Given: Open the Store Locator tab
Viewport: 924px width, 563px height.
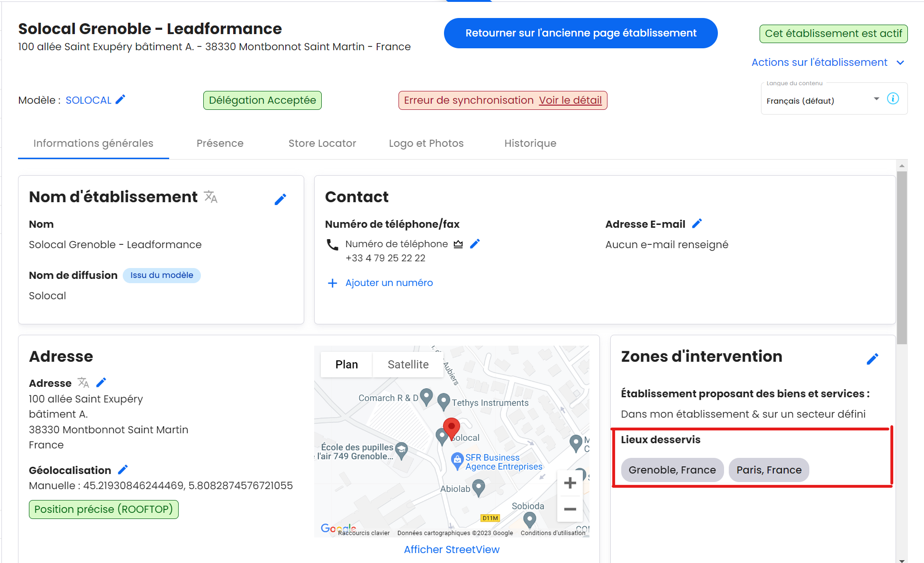Looking at the screenshot, I should point(322,143).
